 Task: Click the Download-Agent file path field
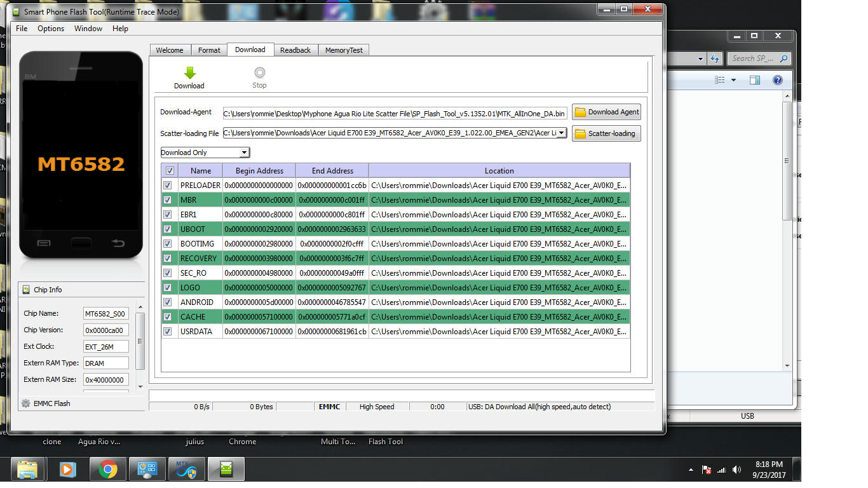tap(394, 114)
